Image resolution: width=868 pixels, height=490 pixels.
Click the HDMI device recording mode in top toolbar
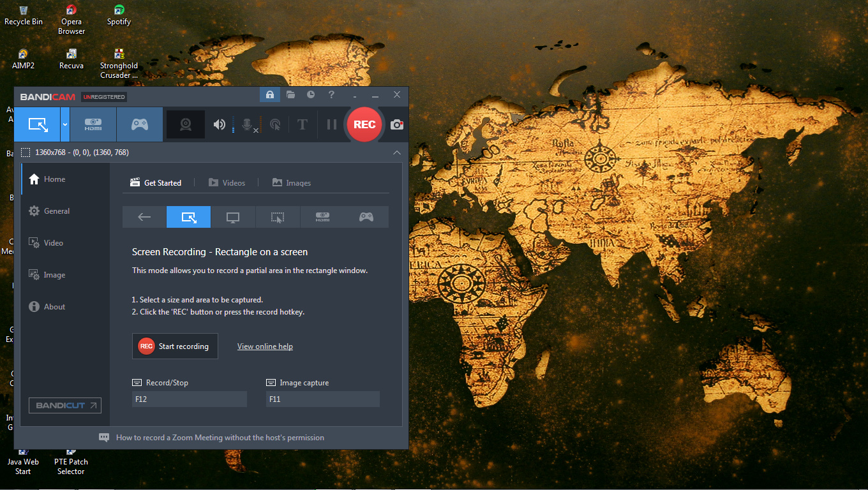point(93,124)
